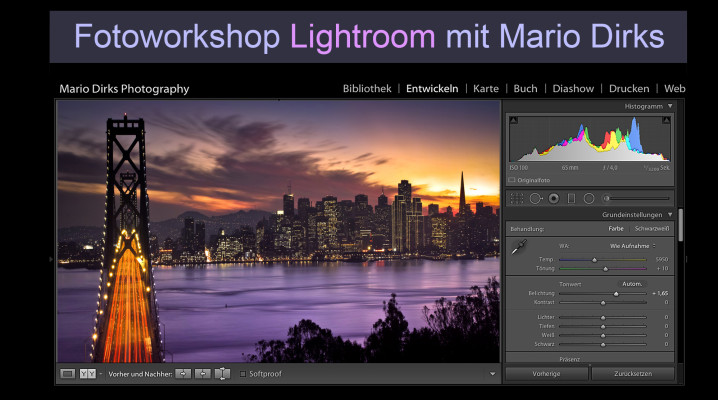Click the Temp slider handle
The height and width of the screenshot is (400, 718).
click(x=594, y=260)
